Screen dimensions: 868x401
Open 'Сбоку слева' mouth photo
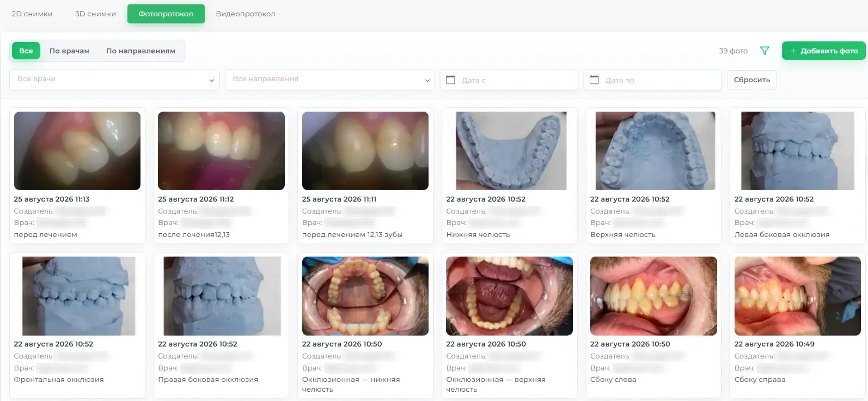(x=653, y=296)
